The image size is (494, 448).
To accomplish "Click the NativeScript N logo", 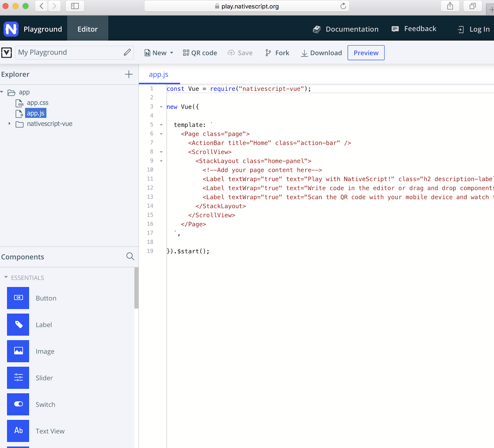I will 11,29.
